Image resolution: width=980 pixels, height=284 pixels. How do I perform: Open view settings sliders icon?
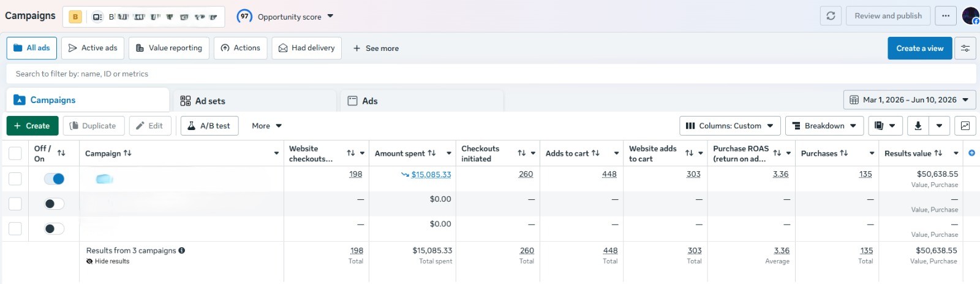click(x=965, y=48)
